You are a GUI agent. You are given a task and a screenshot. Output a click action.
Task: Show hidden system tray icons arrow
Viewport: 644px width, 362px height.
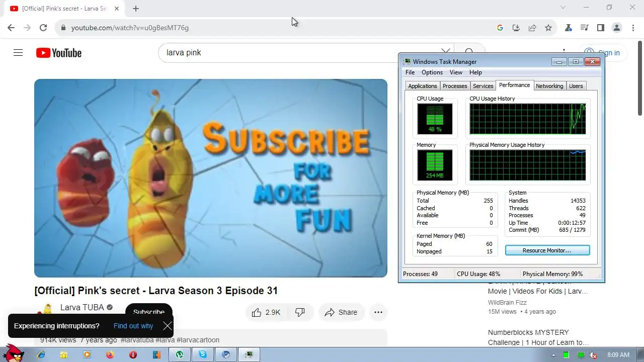coord(553,355)
